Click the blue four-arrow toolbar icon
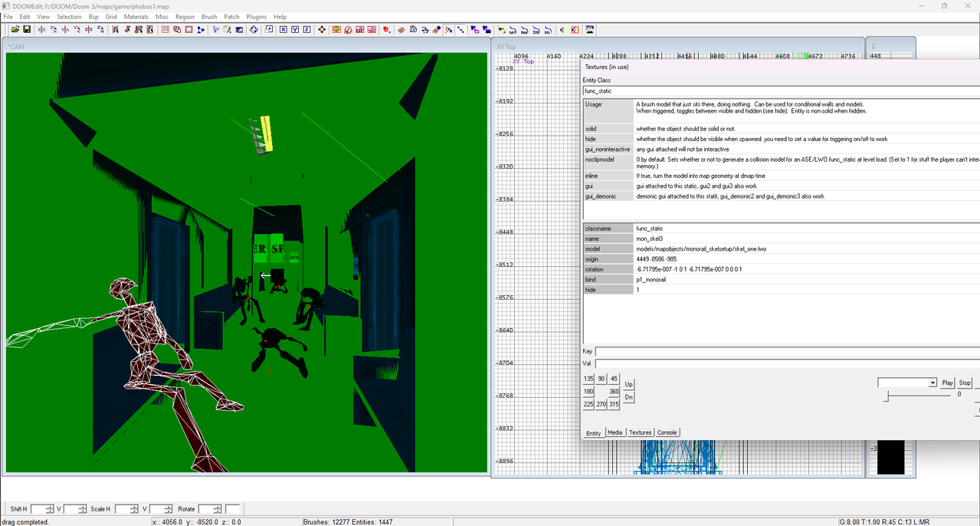Image resolution: width=980 pixels, height=526 pixels. click(254, 30)
